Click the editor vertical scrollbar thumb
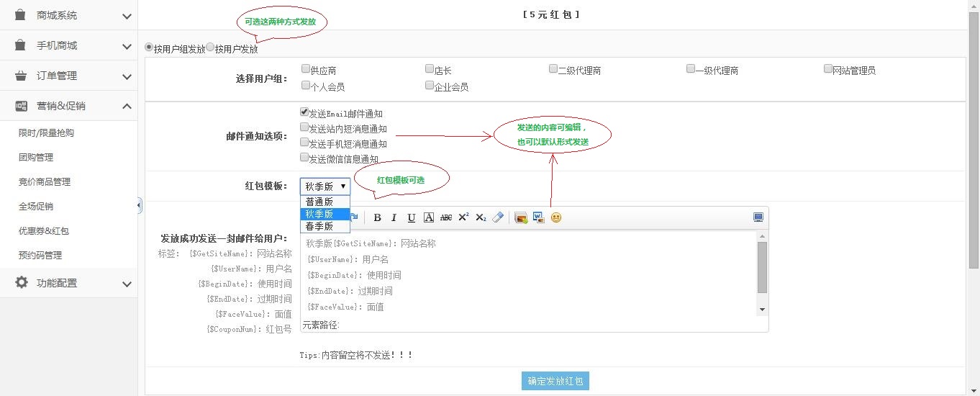980x396 pixels. (x=763, y=267)
